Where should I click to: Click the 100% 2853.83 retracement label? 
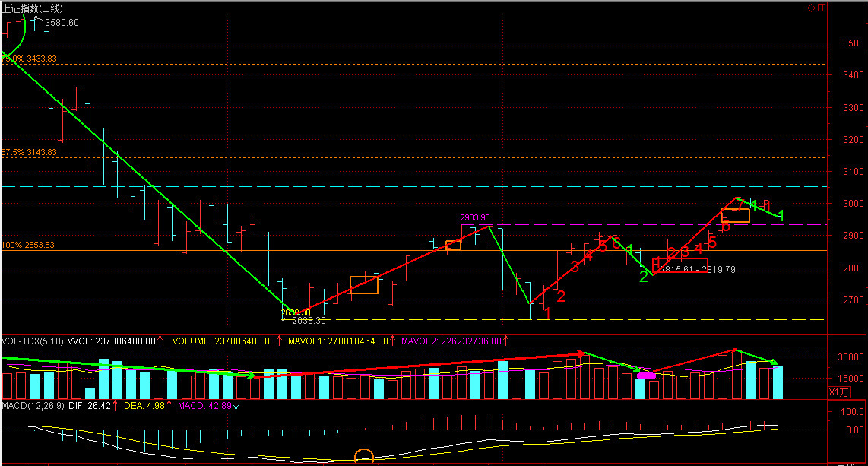point(27,245)
